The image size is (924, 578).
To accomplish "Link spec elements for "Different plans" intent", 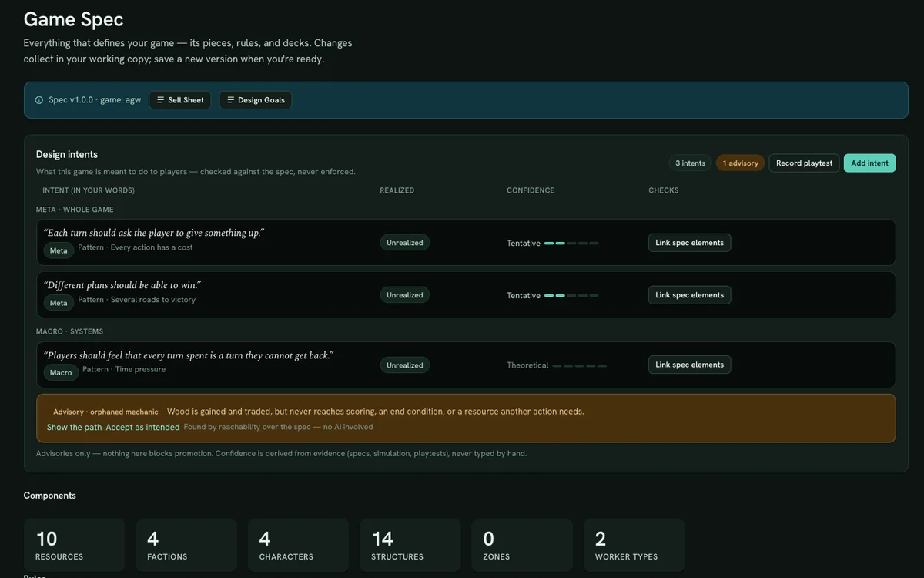I will click(689, 295).
